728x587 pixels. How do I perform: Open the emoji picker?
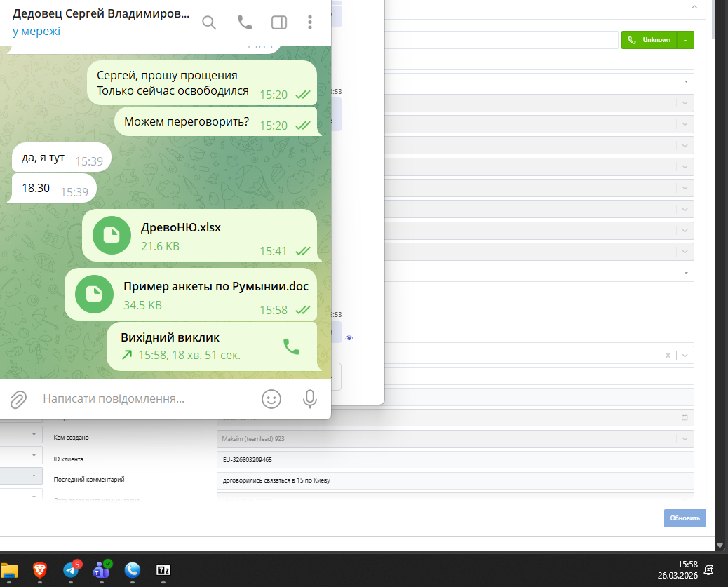pyautogui.click(x=271, y=399)
